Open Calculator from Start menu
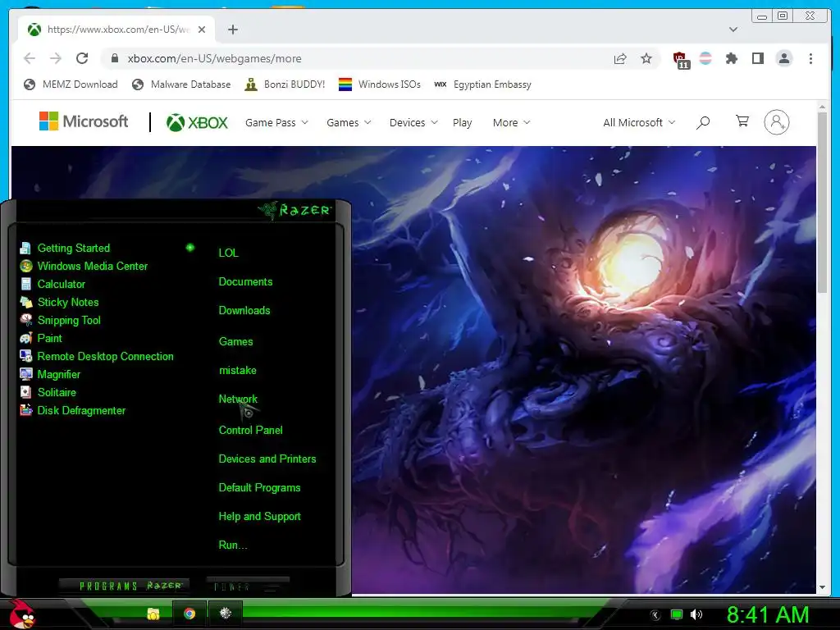 click(x=52, y=284)
